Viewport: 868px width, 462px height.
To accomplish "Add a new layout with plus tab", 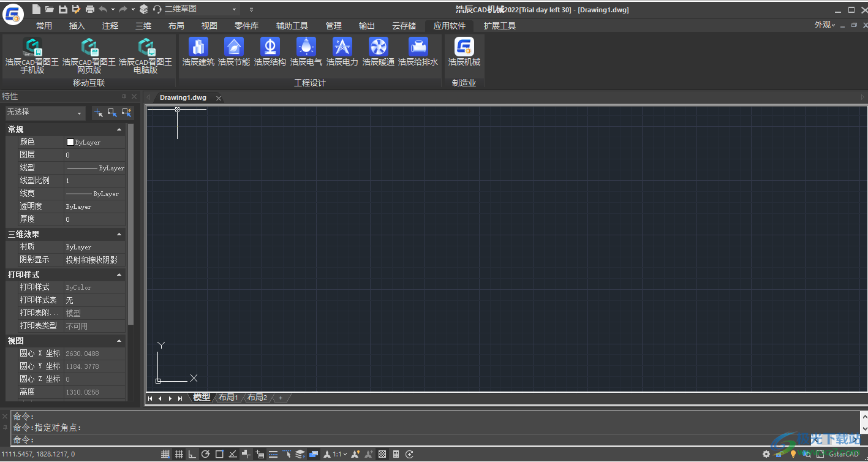I will (x=281, y=398).
